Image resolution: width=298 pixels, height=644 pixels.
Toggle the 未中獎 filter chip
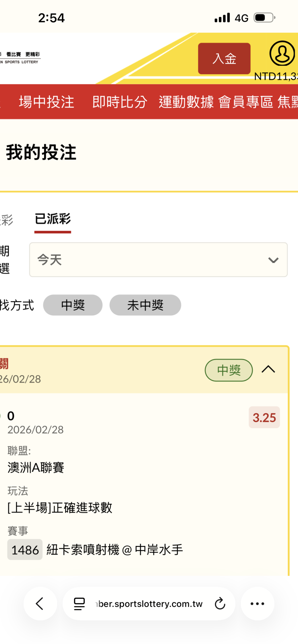tap(145, 305)
